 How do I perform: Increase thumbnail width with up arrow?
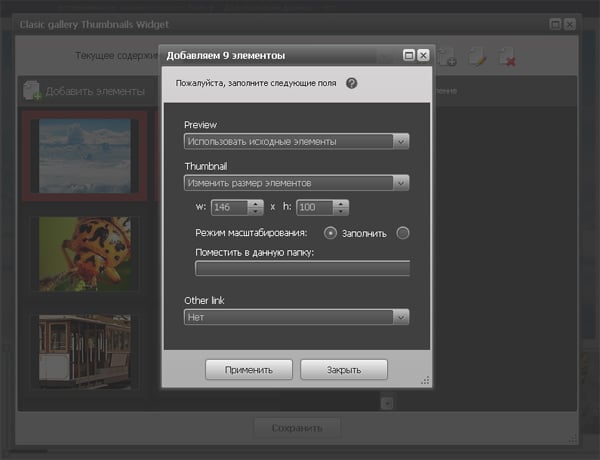click(254, 203)
